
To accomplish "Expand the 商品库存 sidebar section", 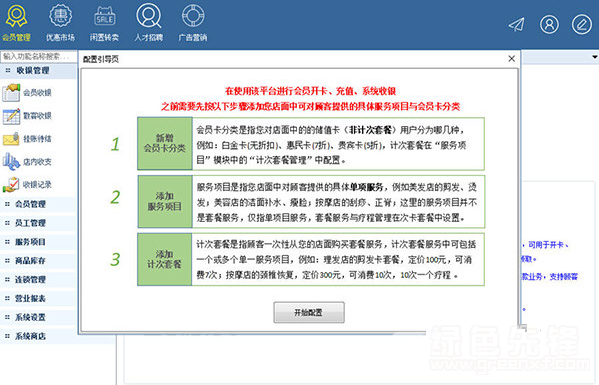I will [x=38, y=260].
